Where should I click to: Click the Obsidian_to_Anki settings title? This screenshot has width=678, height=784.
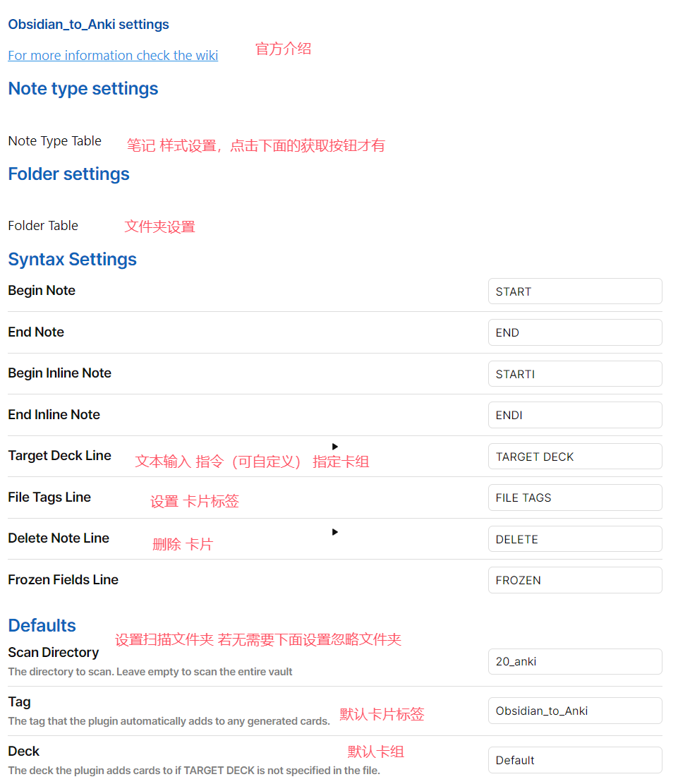pos(88,24)
